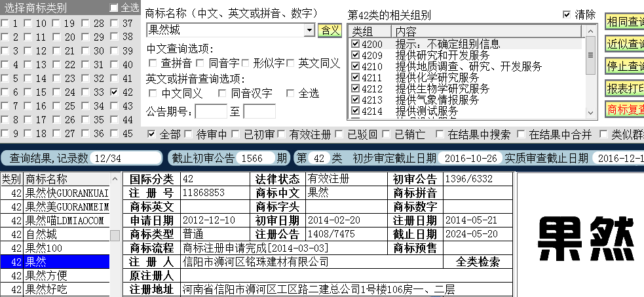Click the first 公告期号 input box
This screenshot has height=297, width=644.
click(211, 111)
